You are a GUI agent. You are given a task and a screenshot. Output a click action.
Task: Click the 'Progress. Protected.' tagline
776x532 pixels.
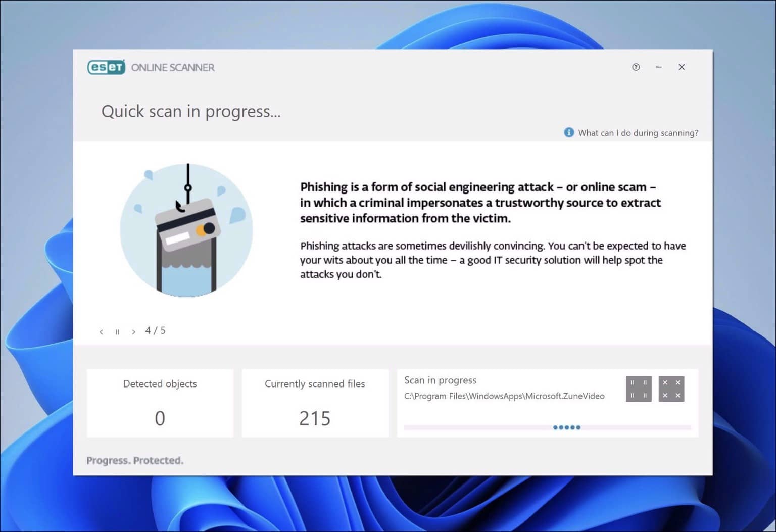coord(135,460)
